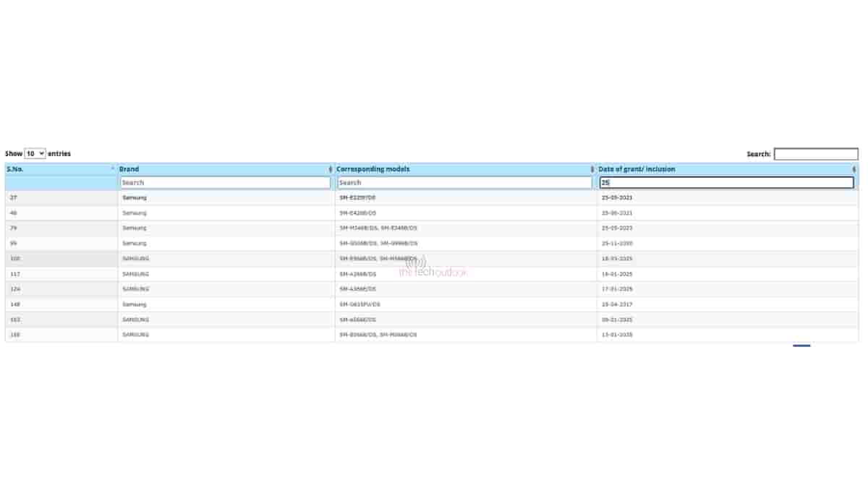Click the Brand cell in row 188
This screenshot has height=488, width=868.
click(x=135, y=335)
